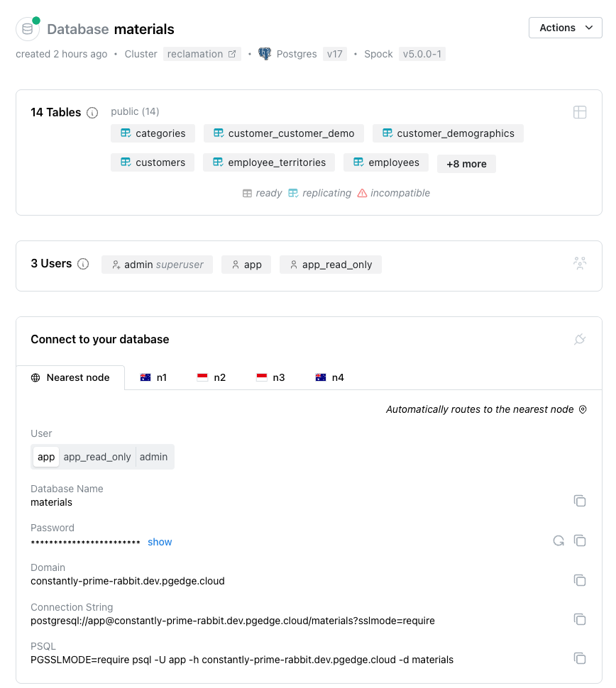Copy the Password with its copy icon
Viewport: 616px width, 688px height.
580,540
